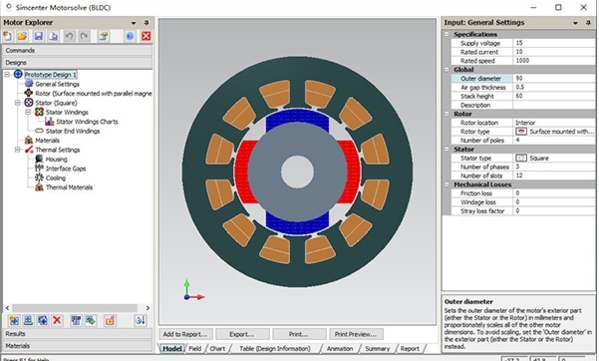Image resolution: width=599 pixels, height=361 pixels.
Task: Open the Motor Explorer panel dropdown arrow
Action: 134,23
